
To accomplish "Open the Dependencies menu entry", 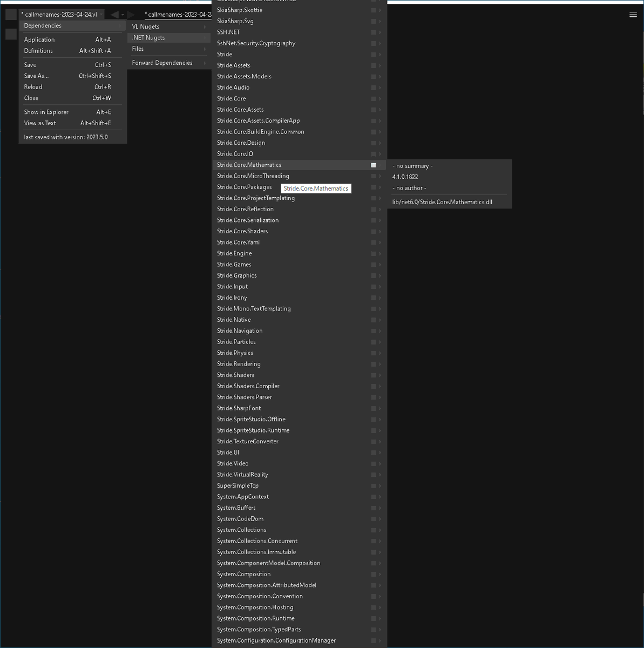I will 73,26.
